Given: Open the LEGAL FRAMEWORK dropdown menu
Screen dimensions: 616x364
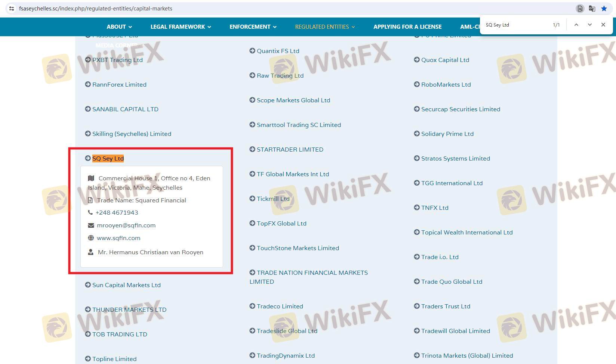Looking at the screenshot, I should click(x=181, y=27).
